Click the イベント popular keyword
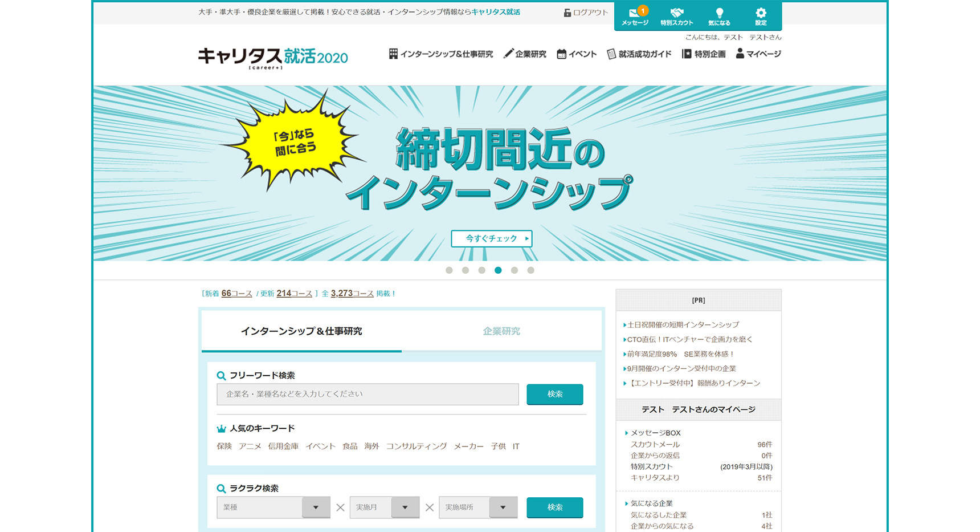Screen dimensions: 980x532 point(320,446)
